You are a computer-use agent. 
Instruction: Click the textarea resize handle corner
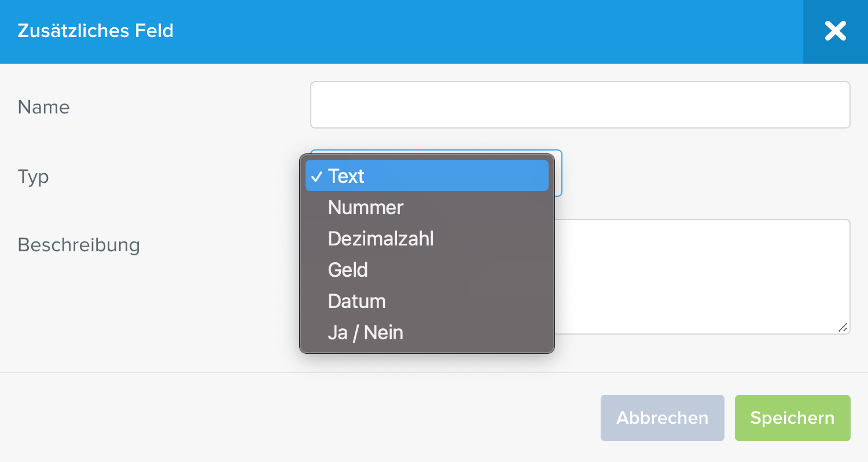tap(843, 328)
